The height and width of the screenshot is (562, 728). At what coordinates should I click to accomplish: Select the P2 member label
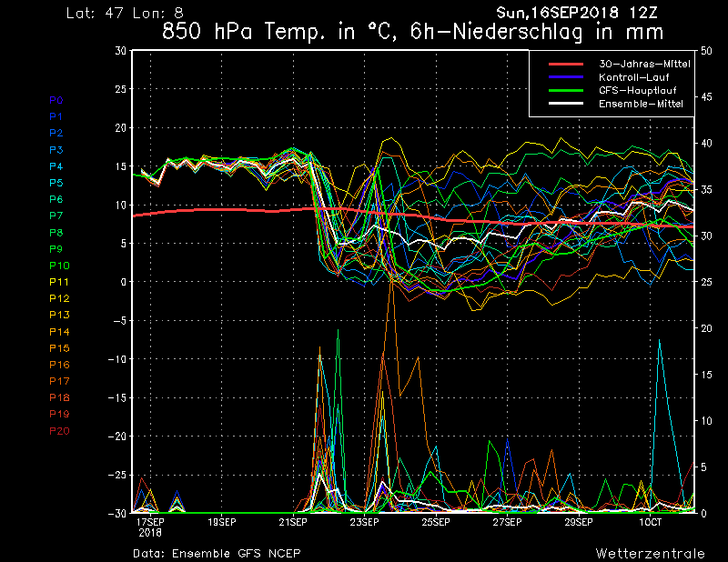tap(56, 133)
